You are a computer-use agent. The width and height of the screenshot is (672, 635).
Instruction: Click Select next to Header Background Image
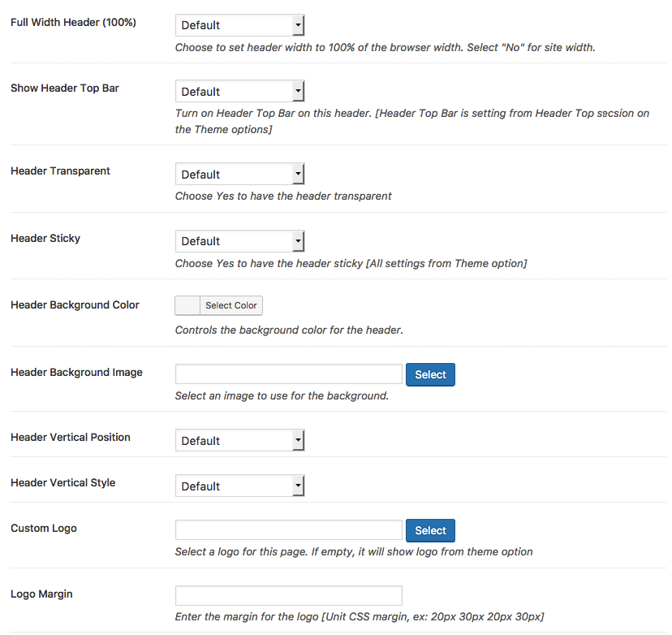click(430, 374)
